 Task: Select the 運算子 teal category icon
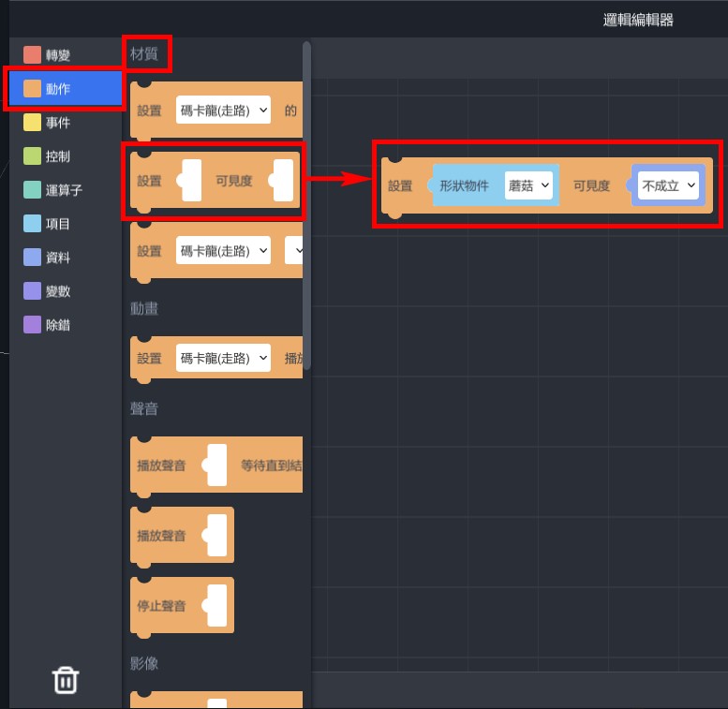[x=33, y=190]
